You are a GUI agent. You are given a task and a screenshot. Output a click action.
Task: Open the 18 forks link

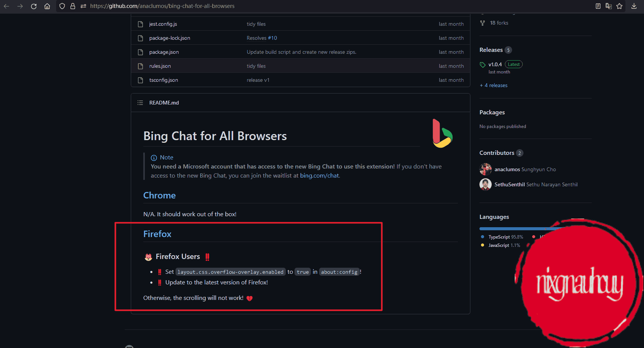click(x=499, y=23)
